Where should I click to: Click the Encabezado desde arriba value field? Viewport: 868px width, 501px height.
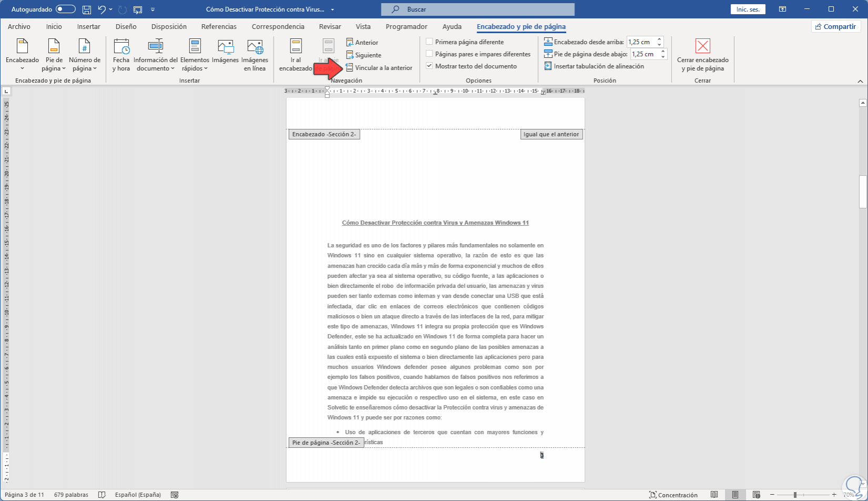641,42
